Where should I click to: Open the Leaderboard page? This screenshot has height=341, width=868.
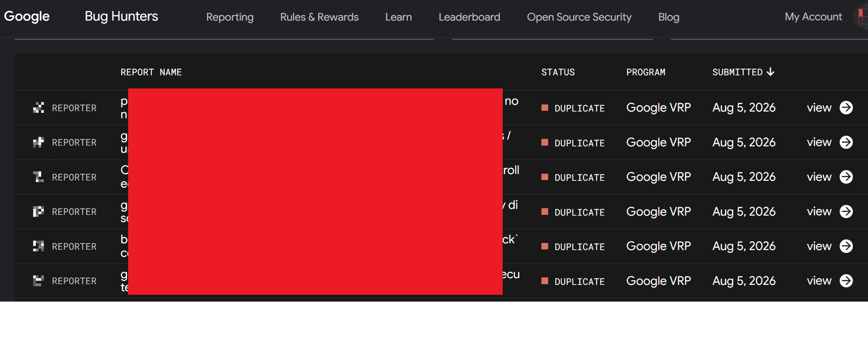469,17
